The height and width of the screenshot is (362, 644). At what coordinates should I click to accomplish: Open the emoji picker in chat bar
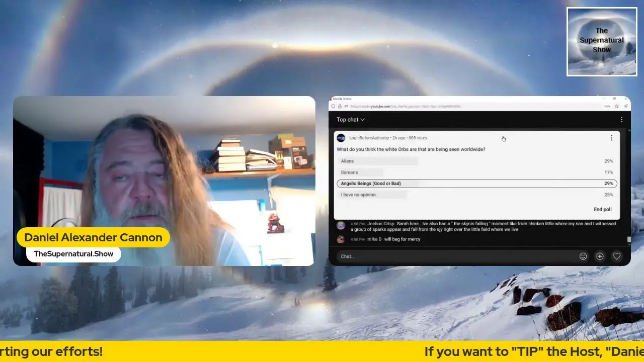point(583,256)
